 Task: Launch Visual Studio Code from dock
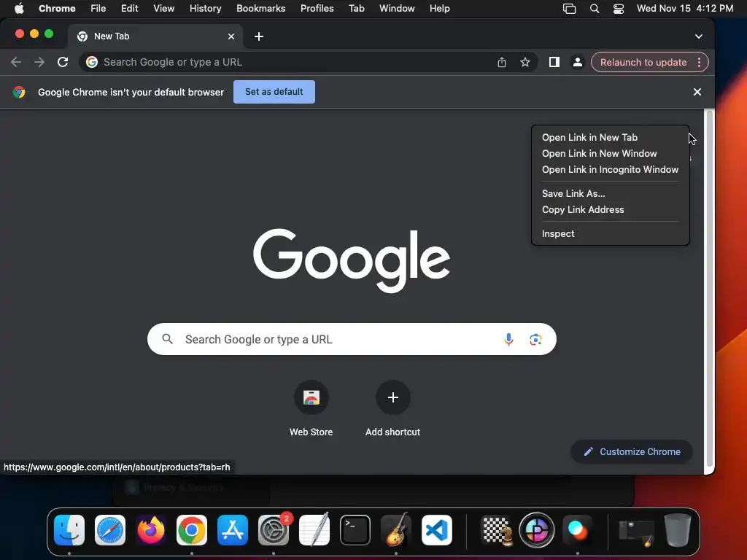click(x=437, y=530)
